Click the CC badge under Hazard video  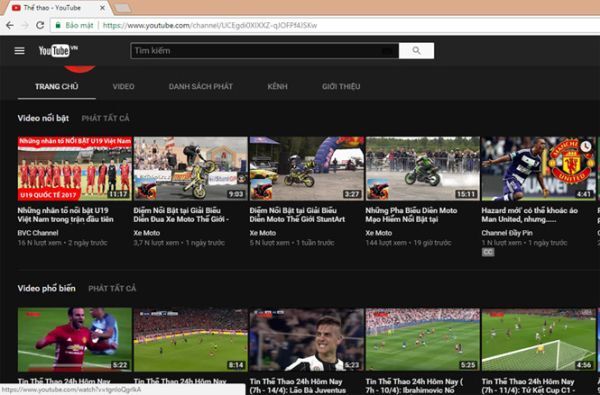click(488, 252)
